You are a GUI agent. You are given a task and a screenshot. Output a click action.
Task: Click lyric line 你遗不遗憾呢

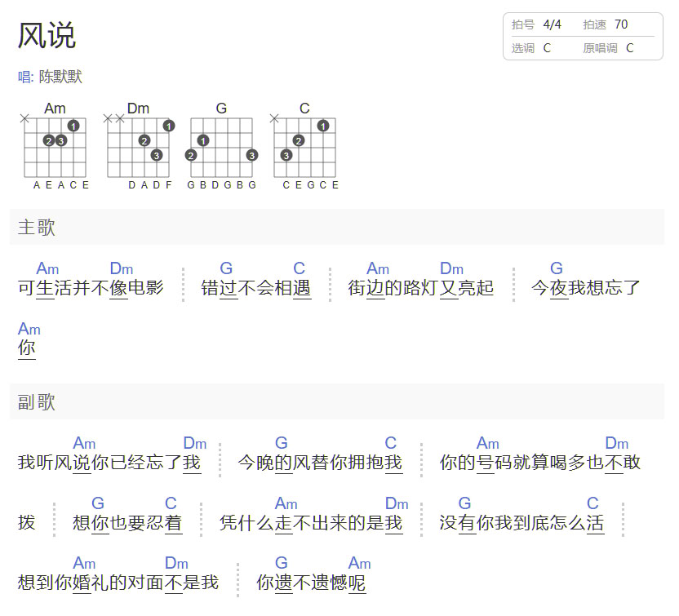[311, 583]
